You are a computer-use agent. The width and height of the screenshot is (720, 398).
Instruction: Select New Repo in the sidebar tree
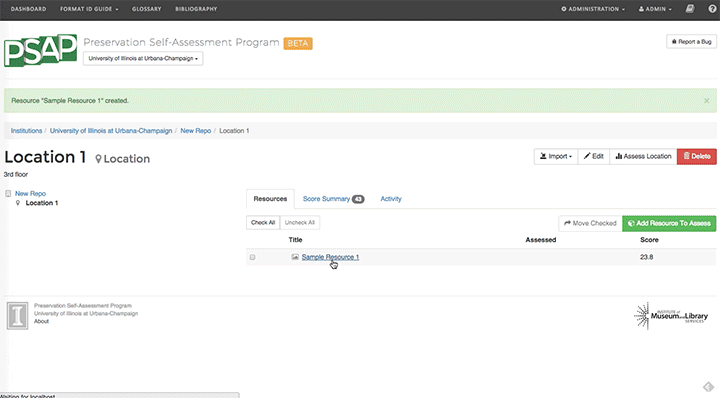pos(30,194)
